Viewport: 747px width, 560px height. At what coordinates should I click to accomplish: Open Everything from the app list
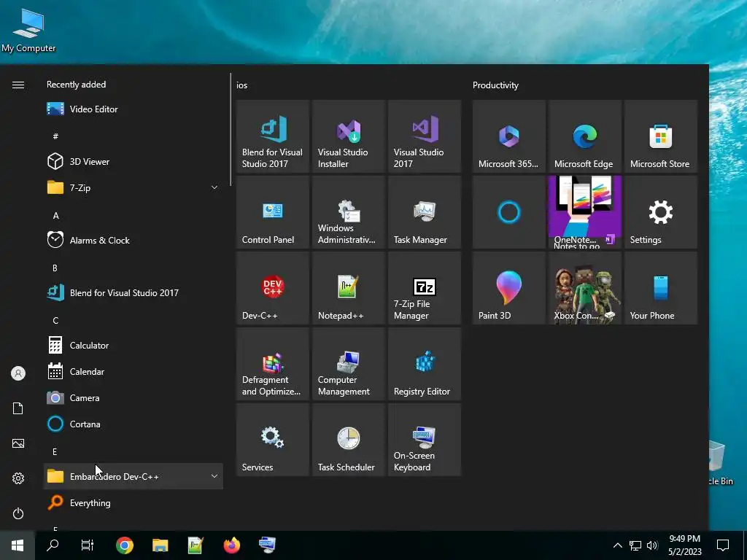[133, 503]
